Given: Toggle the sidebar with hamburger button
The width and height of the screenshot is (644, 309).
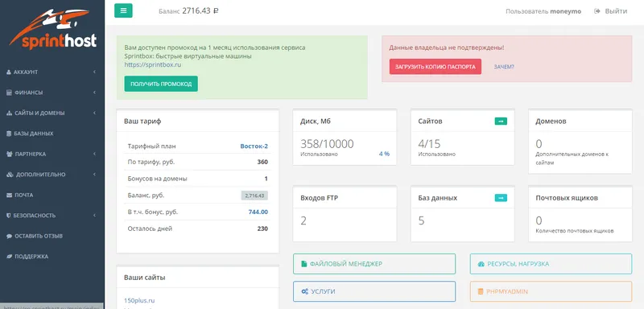Looking at the screenshot, I should [123, 10].
